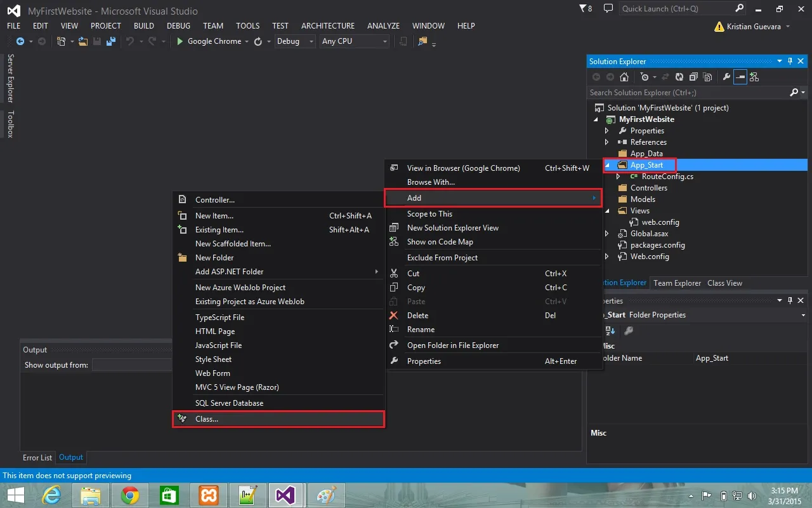Click the Solution Explorer search magnifier icon

794,93
